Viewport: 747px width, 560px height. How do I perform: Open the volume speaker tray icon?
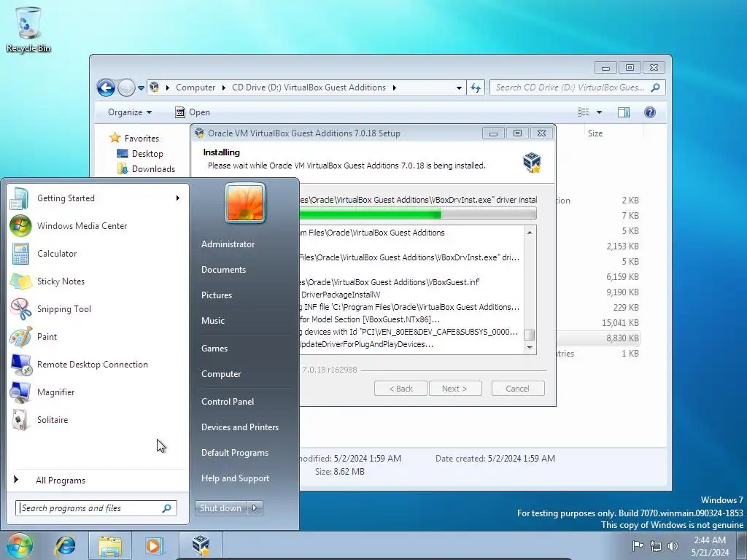[673, 545]
